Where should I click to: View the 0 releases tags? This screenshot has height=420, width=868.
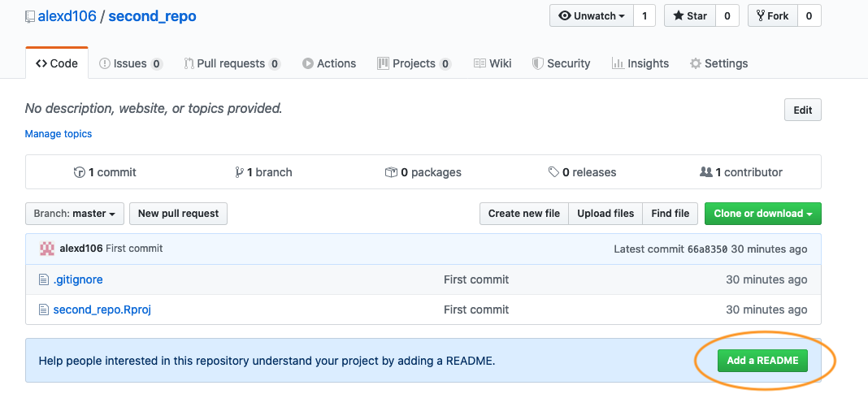tap(582, 172)
